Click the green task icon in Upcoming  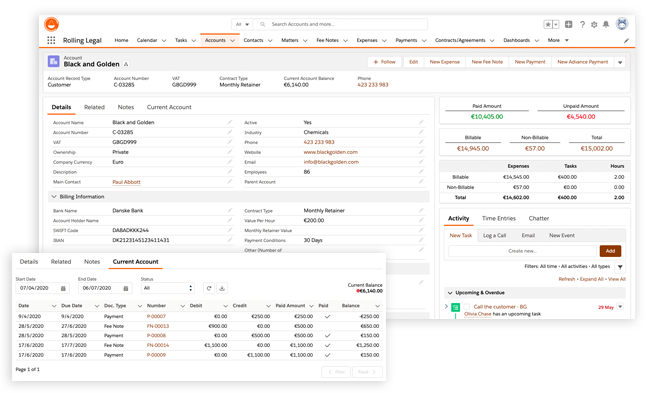pos(456,307)
